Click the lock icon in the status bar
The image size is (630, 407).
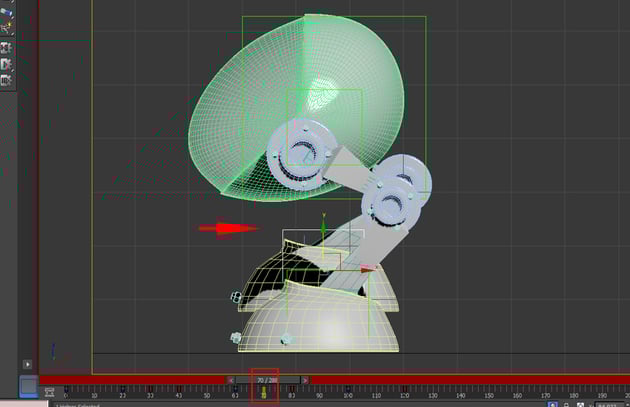tap(567, 405)
